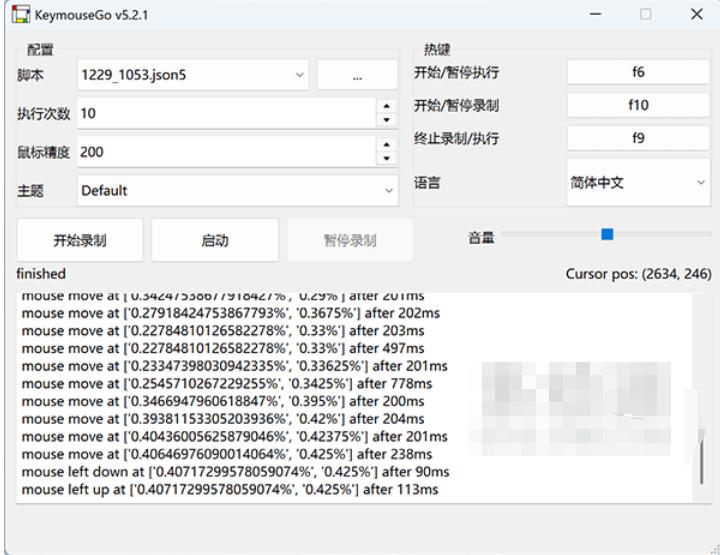The height and width of the screenshot is (555, 720).
Task: Open the language dropdown showing 简体中文
Action: coord(638,182)
